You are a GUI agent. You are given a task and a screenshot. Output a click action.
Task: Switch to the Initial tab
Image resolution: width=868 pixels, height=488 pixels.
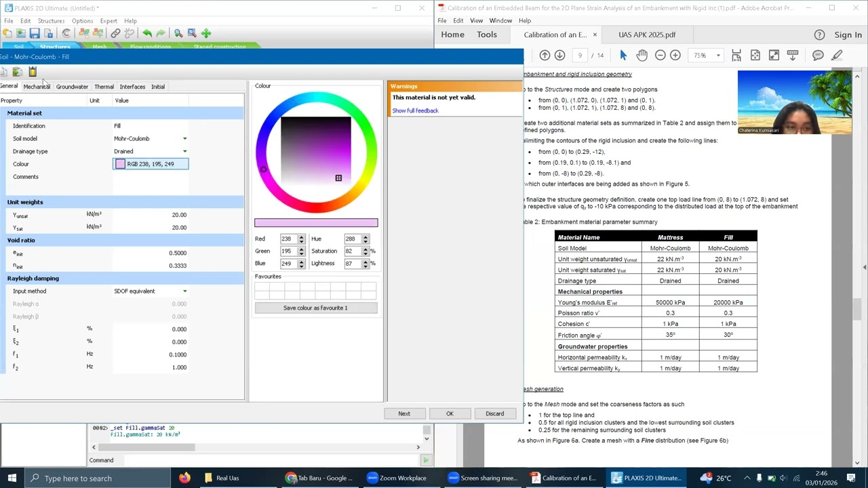pos(158,87)
